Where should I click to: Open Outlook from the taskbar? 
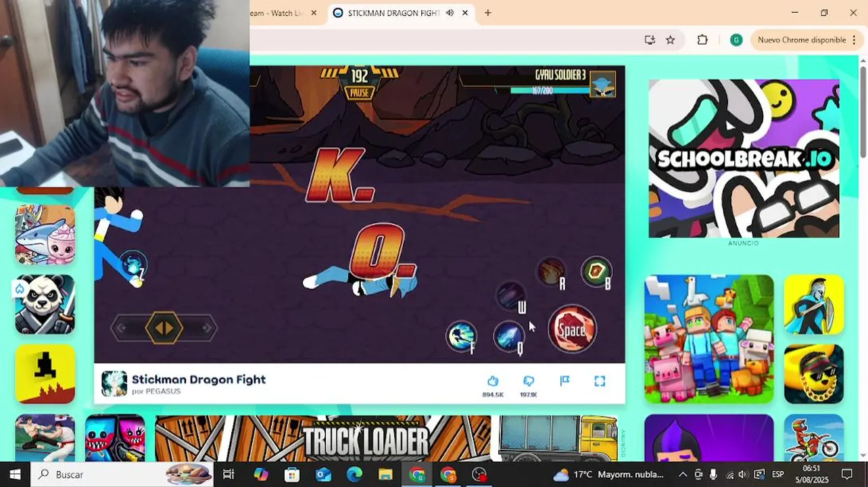point(323,474)
